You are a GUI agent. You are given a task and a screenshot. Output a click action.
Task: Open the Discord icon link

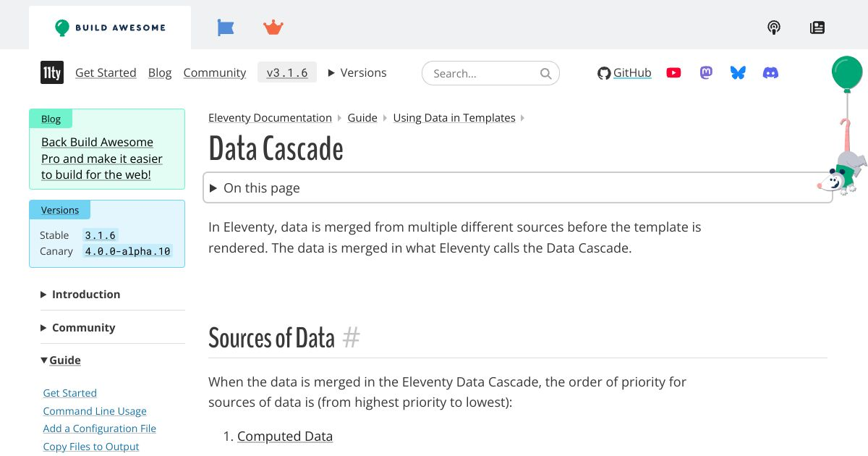click(x=771, y=72)
